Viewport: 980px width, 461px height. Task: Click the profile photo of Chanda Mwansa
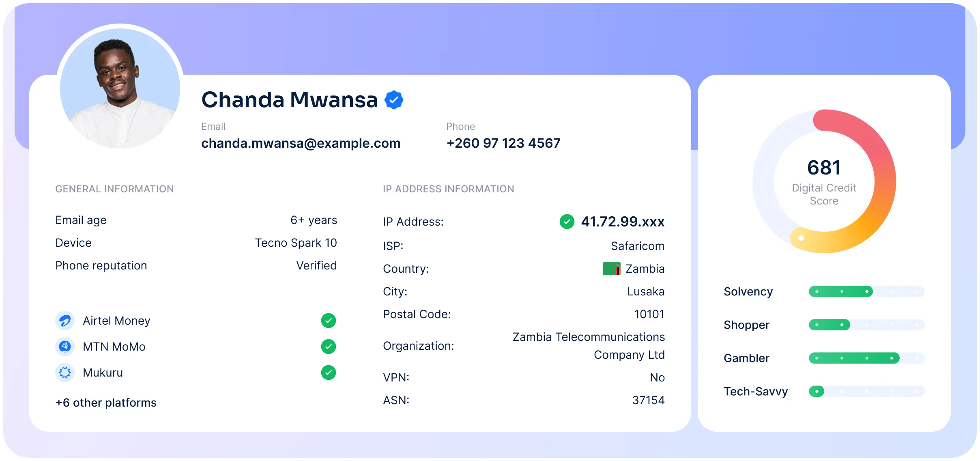[x=120, y=88]
